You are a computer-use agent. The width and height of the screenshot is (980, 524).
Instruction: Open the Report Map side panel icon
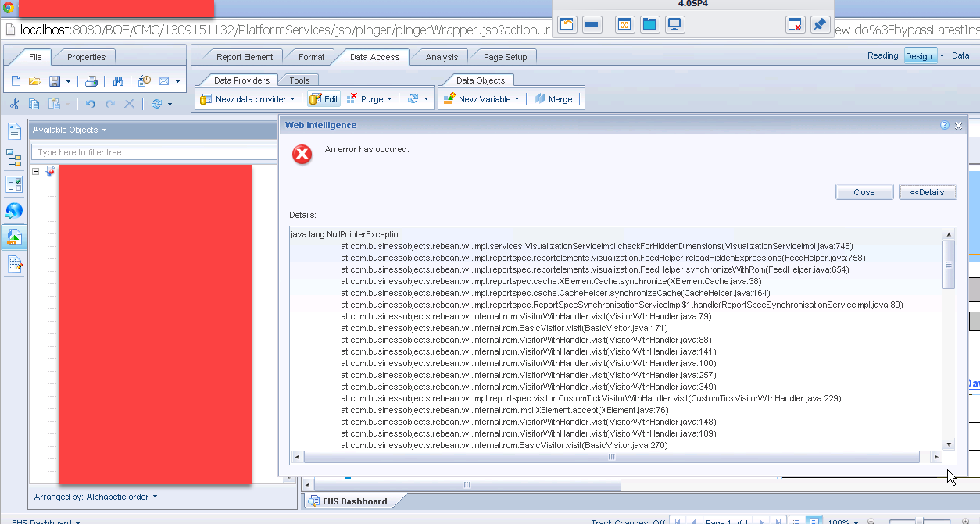[x=14, y=158]
